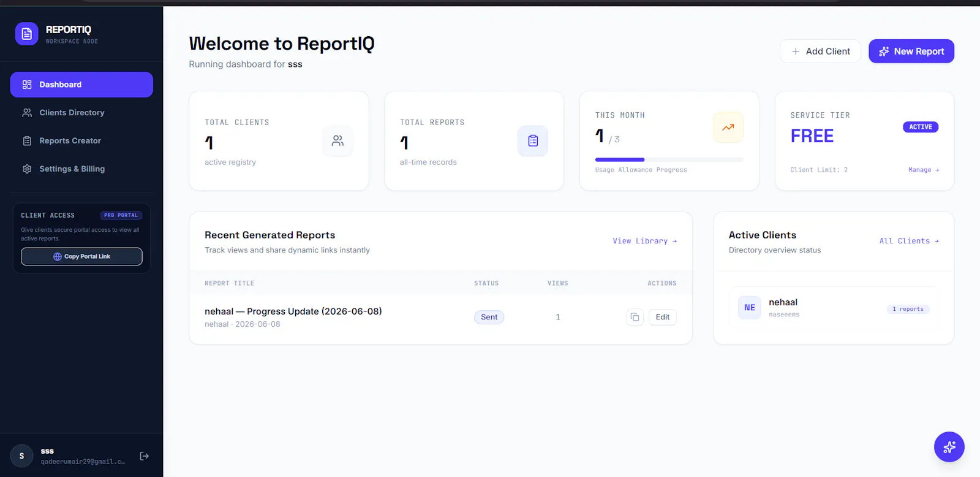Click the Active Clients heading

[763, 235]
